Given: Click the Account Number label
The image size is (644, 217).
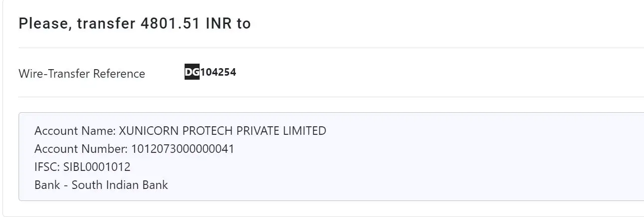Looking at the screenshot, I should pos(81,149).
